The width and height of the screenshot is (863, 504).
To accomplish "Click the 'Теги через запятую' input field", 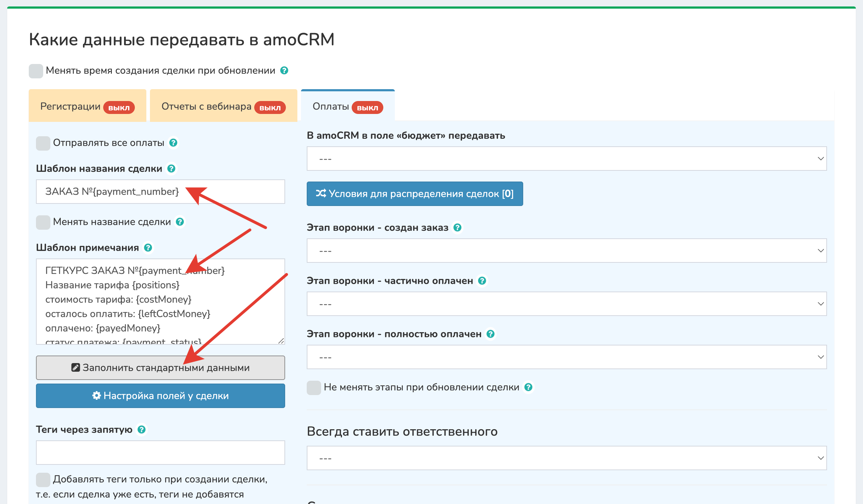I will click(160, 453).
